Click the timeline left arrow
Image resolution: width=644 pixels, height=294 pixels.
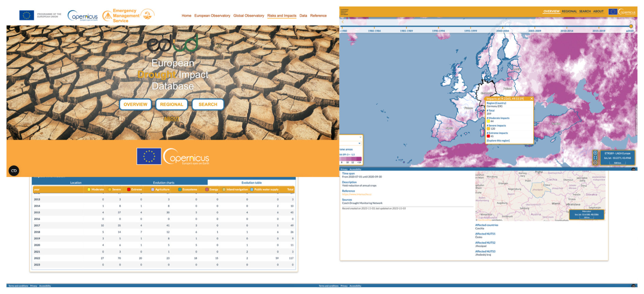click(343, 22)
